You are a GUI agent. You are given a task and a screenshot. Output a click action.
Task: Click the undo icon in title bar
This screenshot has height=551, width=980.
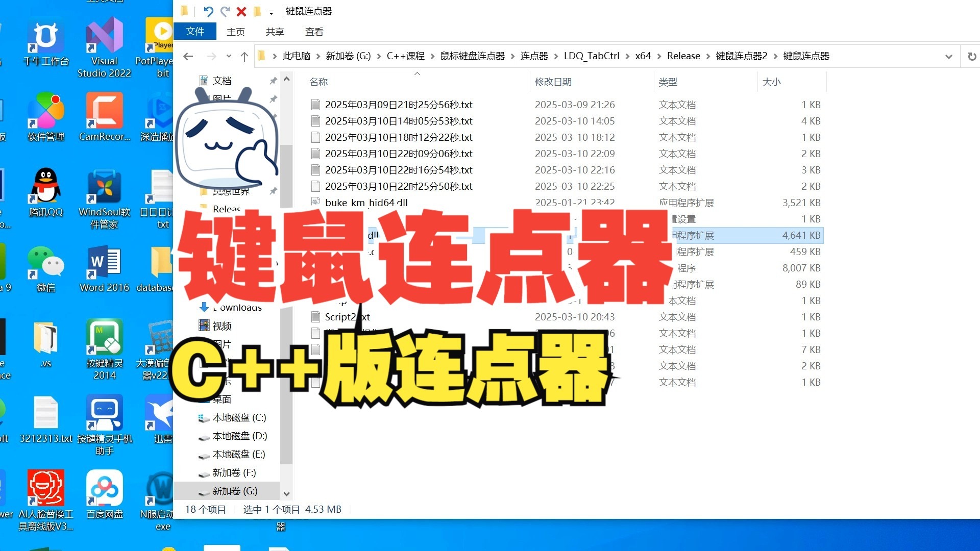[x=208, y=11]
